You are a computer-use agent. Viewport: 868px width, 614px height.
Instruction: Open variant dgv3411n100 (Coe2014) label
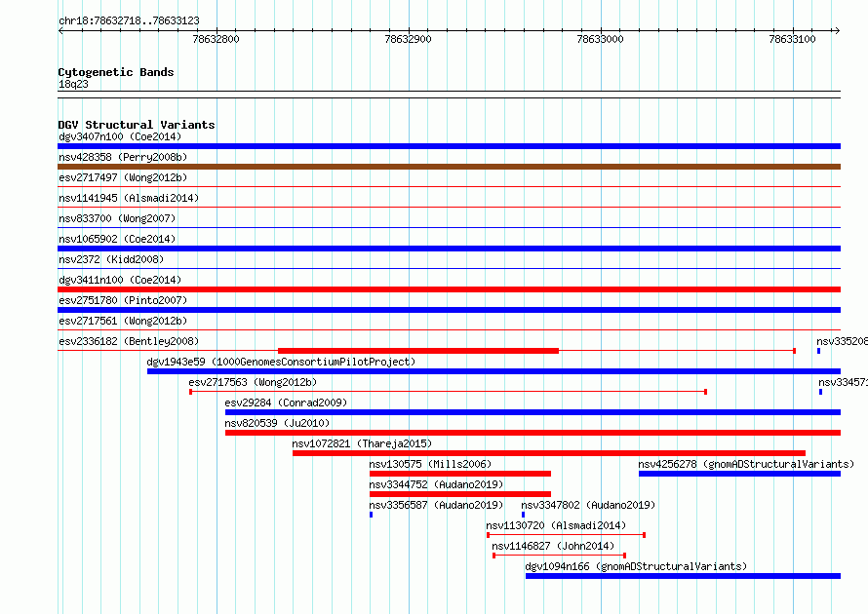pyautogui.click(x=120, y=280)
